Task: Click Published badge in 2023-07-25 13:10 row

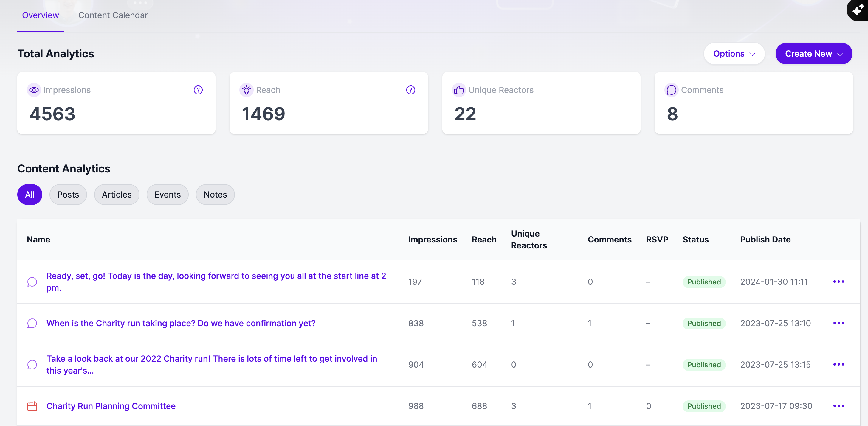Action: (x=704, y=323)
